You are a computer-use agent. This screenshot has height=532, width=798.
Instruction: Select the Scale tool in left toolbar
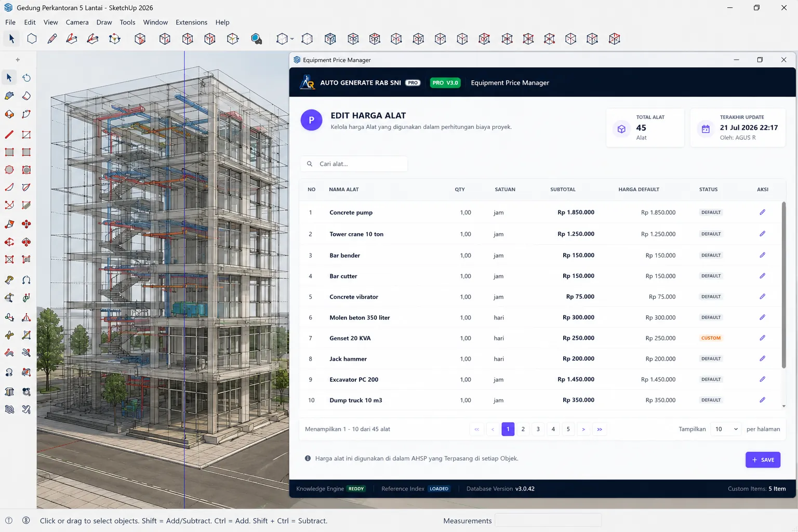(9, 259)
